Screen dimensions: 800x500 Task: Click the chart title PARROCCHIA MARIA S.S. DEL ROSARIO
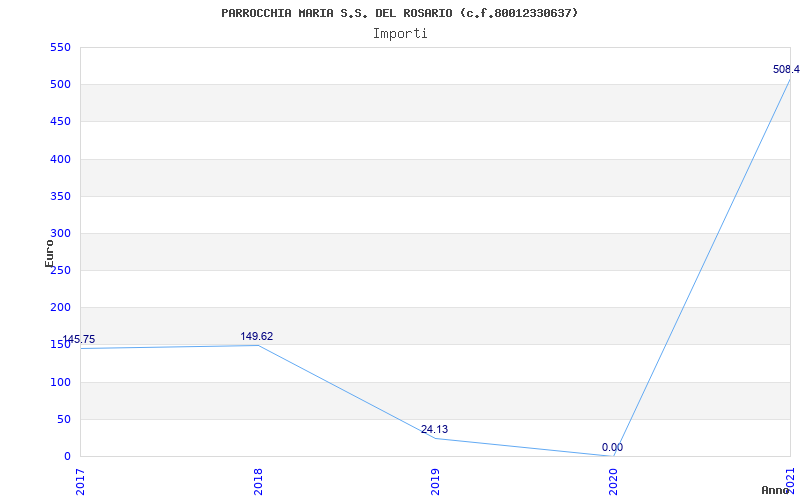[x=399, y=13]
